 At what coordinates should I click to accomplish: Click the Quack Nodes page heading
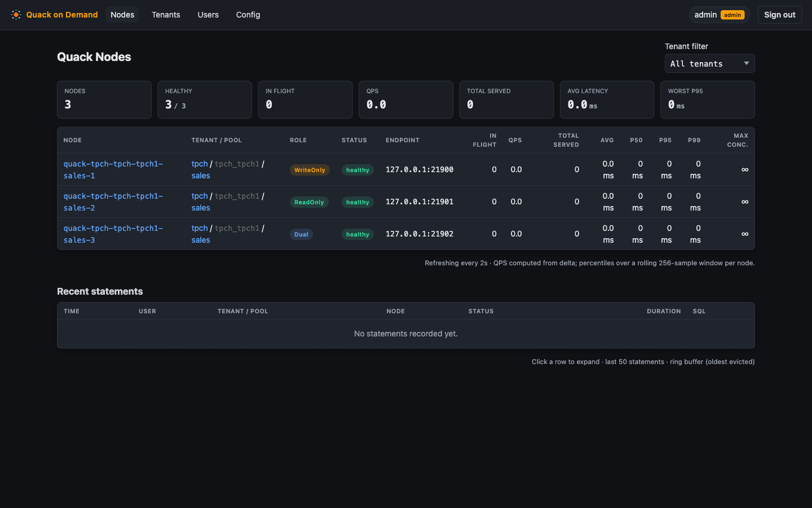click(94, 57)
